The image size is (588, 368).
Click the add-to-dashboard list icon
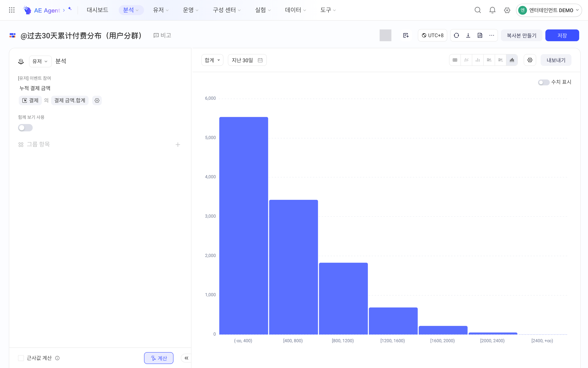click(406, 36)
